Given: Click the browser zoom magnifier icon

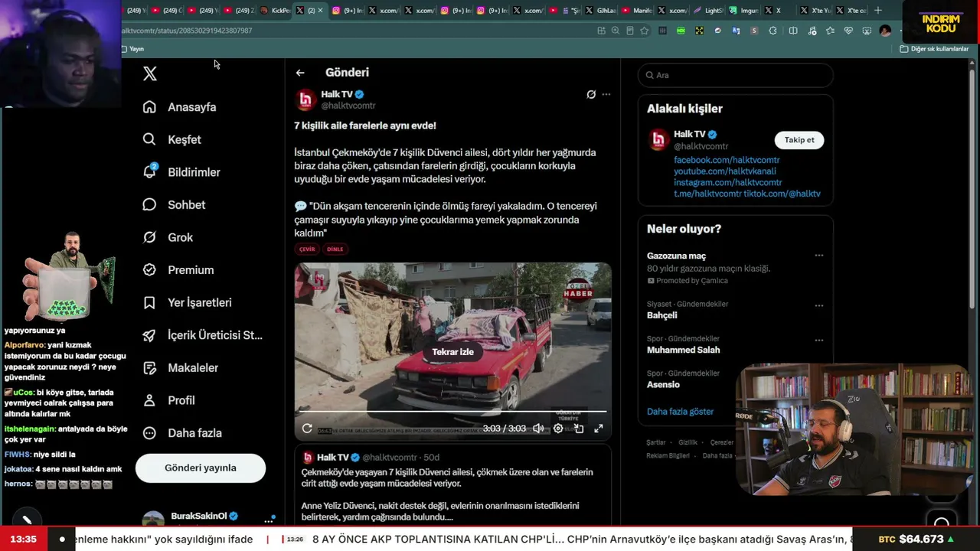Looking at the screenshot, I should tap(616, 31).
